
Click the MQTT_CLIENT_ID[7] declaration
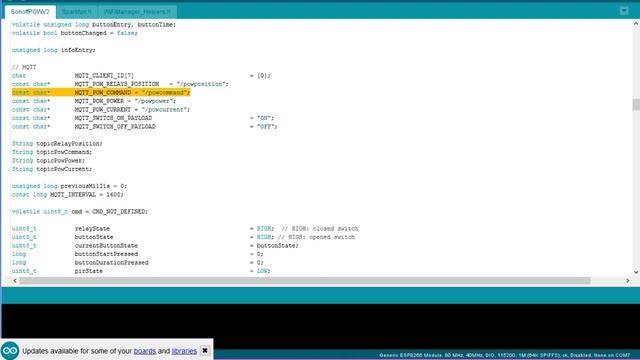pos(104,76)
